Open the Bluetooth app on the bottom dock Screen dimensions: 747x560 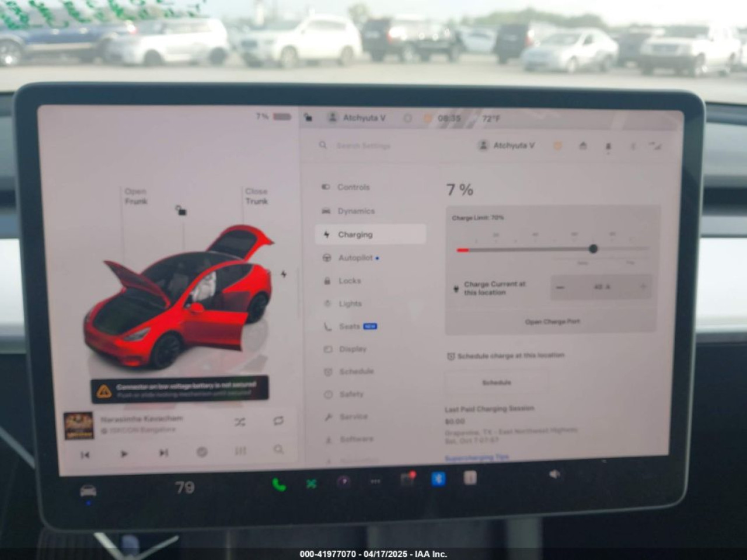pos(438,479)
